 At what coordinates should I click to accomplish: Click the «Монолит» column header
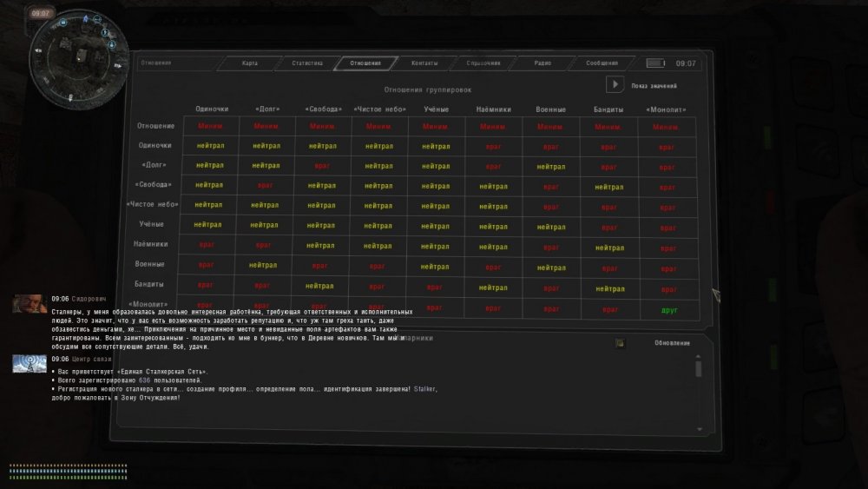pos(666,109)
